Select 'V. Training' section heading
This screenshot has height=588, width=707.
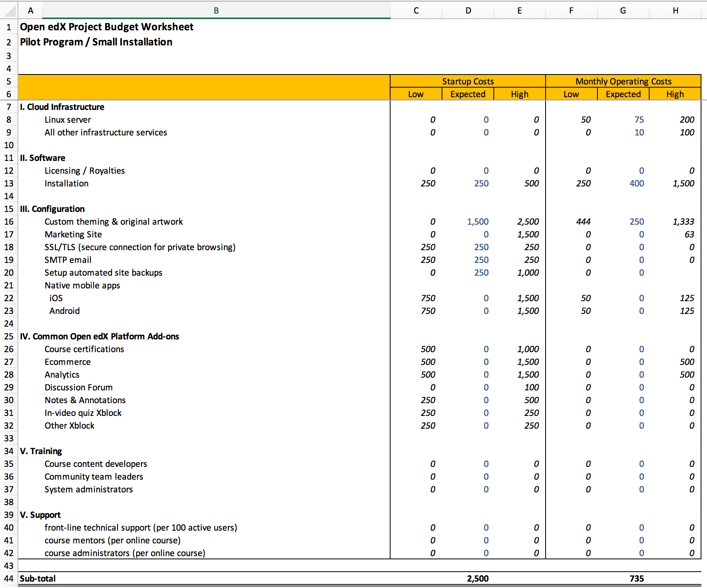click(41, 451)
